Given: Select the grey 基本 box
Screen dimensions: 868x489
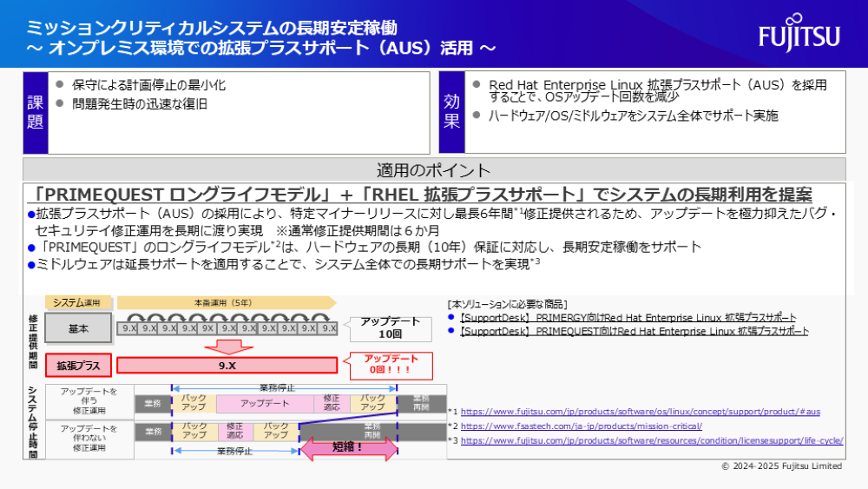Looking at the screenshot, I should [x=78, y=328].
